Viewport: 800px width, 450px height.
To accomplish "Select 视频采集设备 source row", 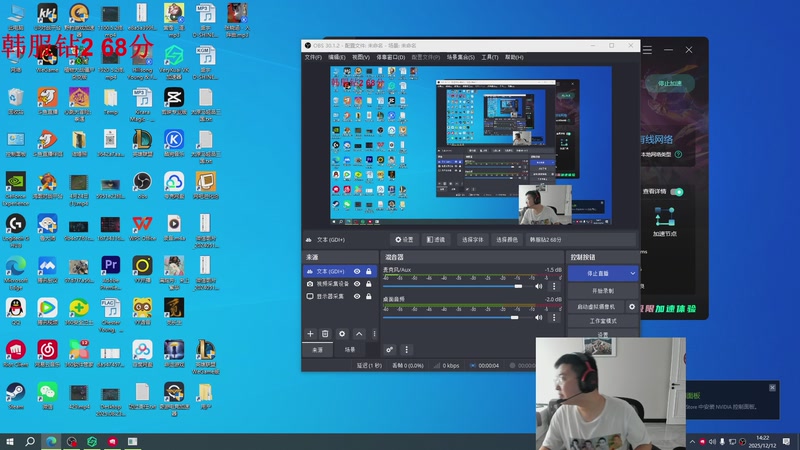I will coord(340,284).
